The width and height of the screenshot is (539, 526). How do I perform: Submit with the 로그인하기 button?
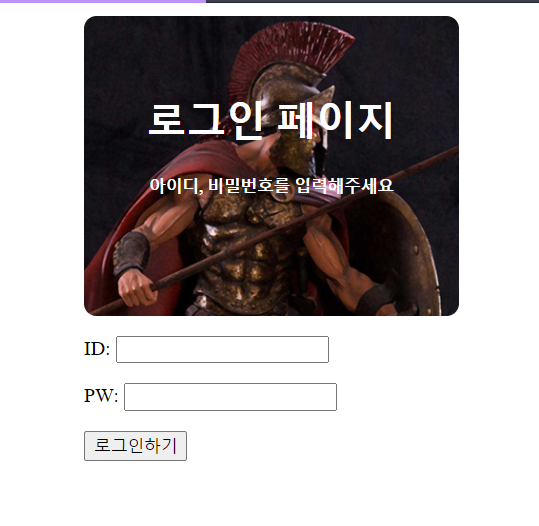[135, 446]
